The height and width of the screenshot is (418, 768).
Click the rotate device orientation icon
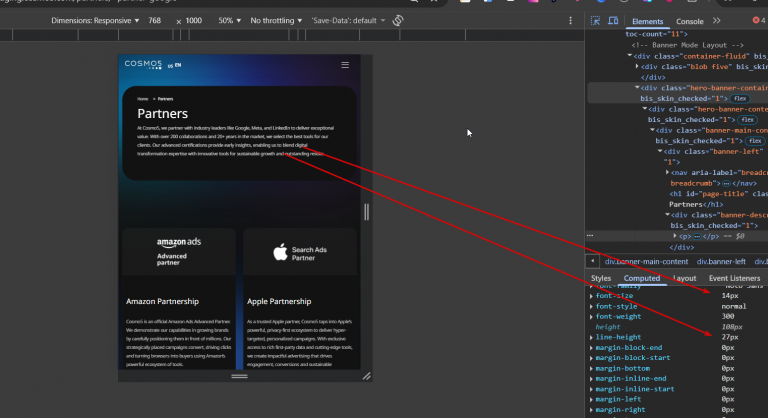coord(398,21)
